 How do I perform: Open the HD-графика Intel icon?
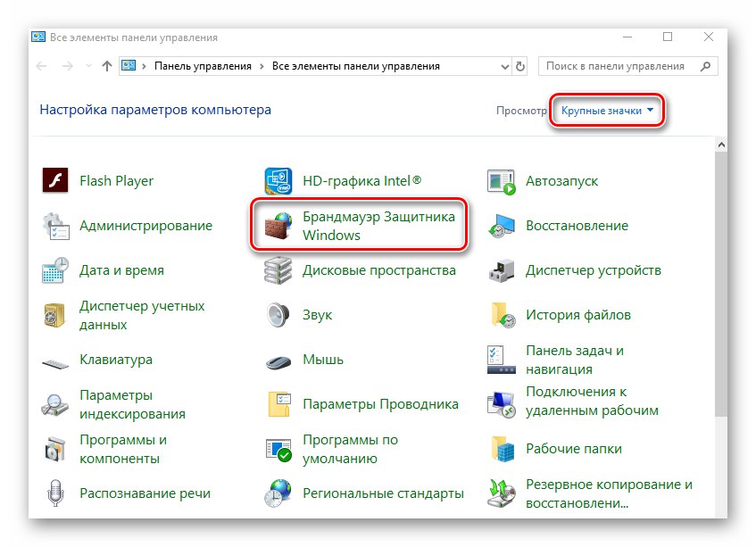pyautogui.click(x=278, y=181)
